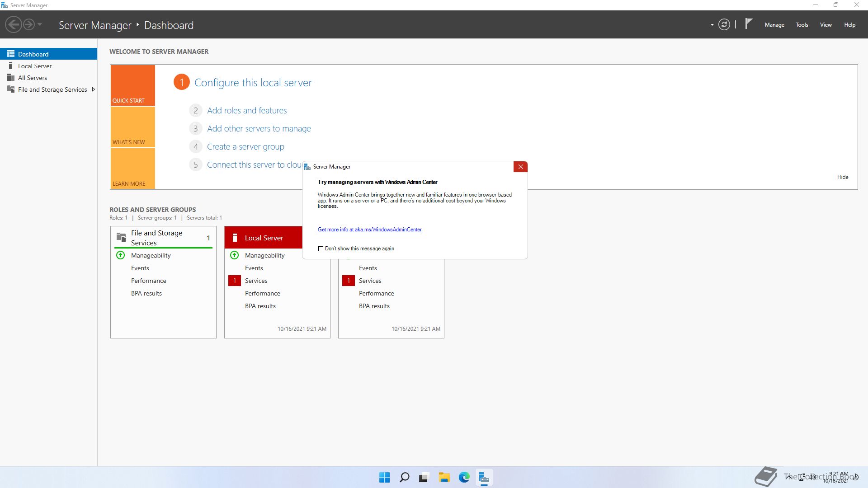Open the Notifications flag icon

point(749,23)
